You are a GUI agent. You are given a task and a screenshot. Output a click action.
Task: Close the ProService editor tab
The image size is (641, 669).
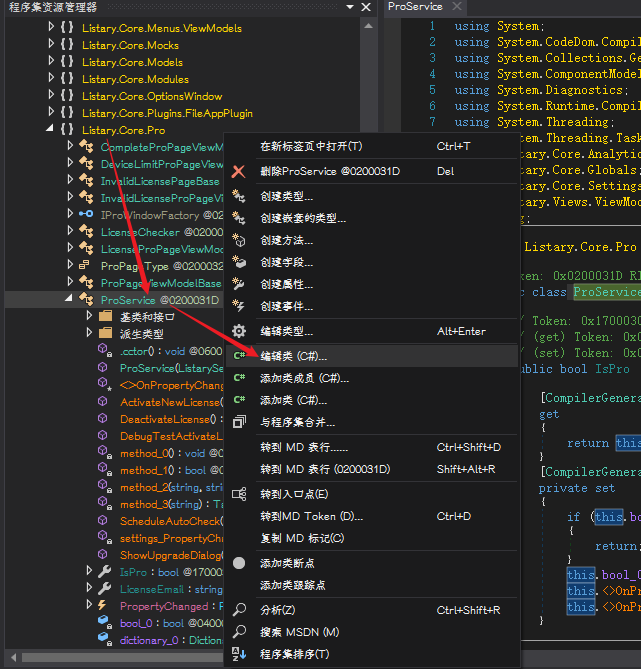[x=457, y=6]
